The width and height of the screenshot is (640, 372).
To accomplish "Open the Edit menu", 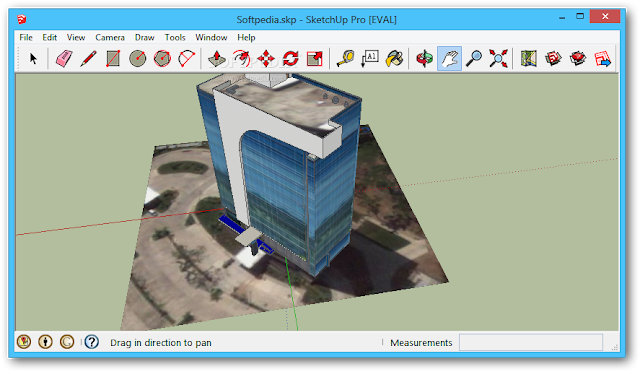I will click(49, 38).
